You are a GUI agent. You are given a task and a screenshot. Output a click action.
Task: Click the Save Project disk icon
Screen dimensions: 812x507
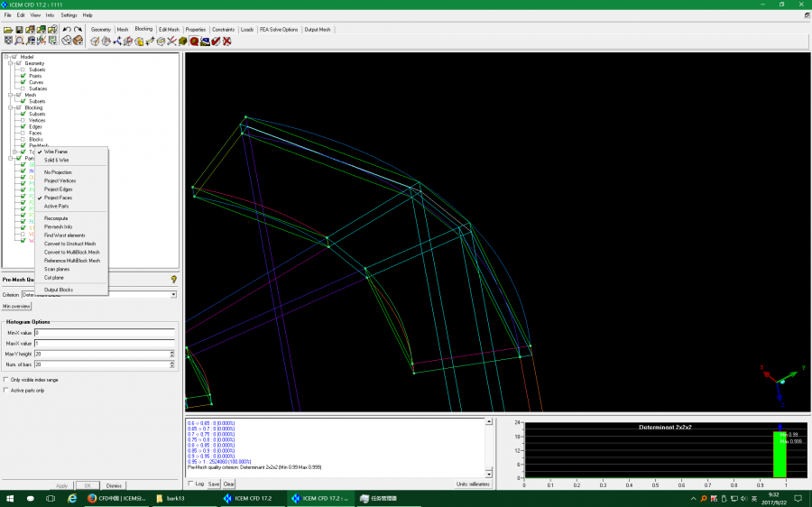pyautogui.click(x=19, y=30)
